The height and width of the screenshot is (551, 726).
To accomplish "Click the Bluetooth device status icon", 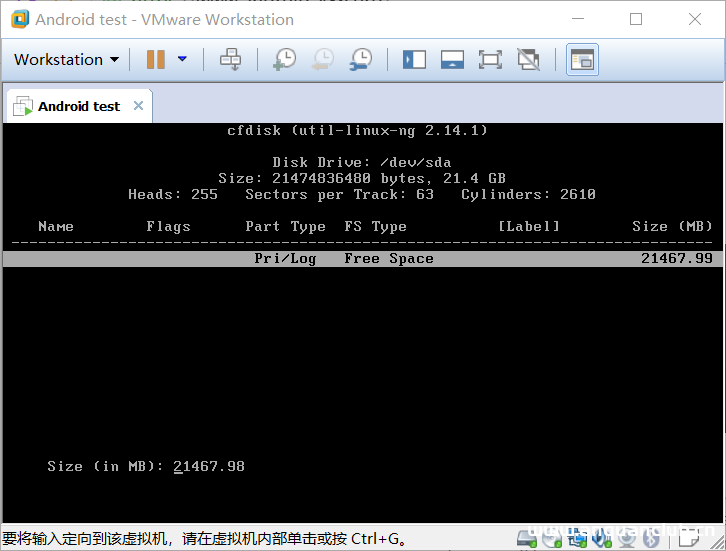I will [651, 538].
